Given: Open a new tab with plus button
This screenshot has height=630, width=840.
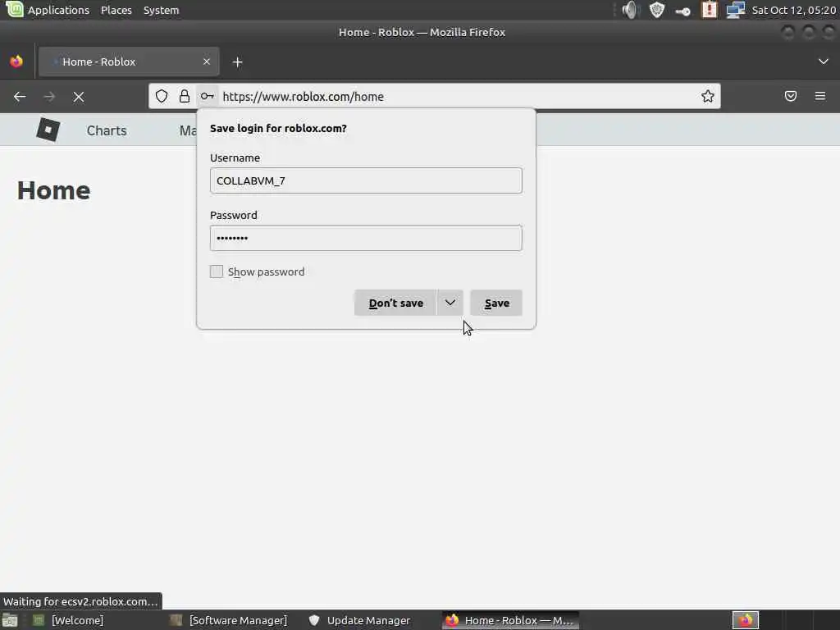Looking at the screenshot, I should pos(238,62).
